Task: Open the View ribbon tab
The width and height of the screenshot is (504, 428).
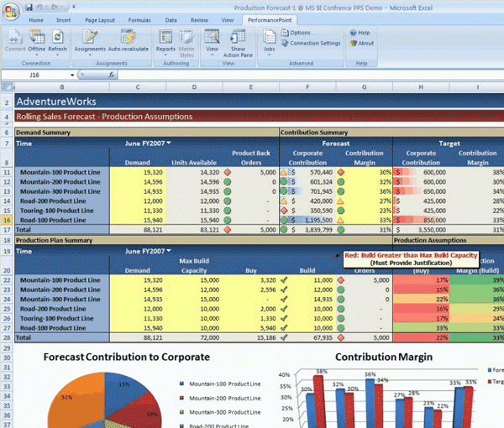Action: [x=228, y=20]
